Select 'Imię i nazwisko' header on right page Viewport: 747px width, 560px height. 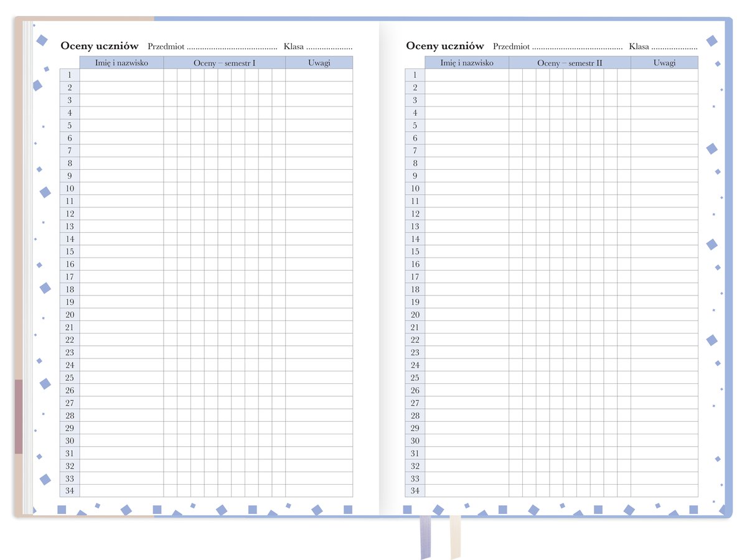(467, 63)
